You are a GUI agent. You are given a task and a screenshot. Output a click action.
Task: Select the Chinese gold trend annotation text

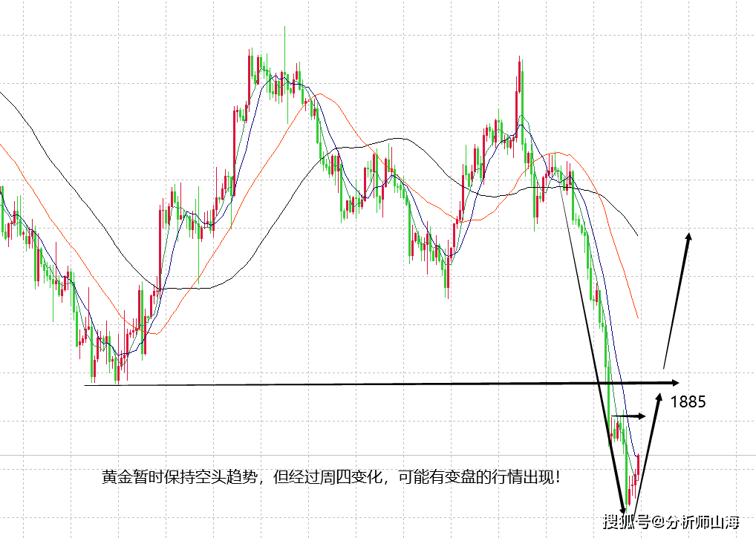tap(330, 477)
